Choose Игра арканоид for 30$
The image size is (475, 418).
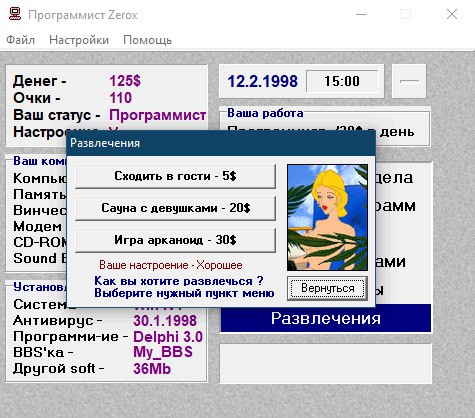pos(175,240)
